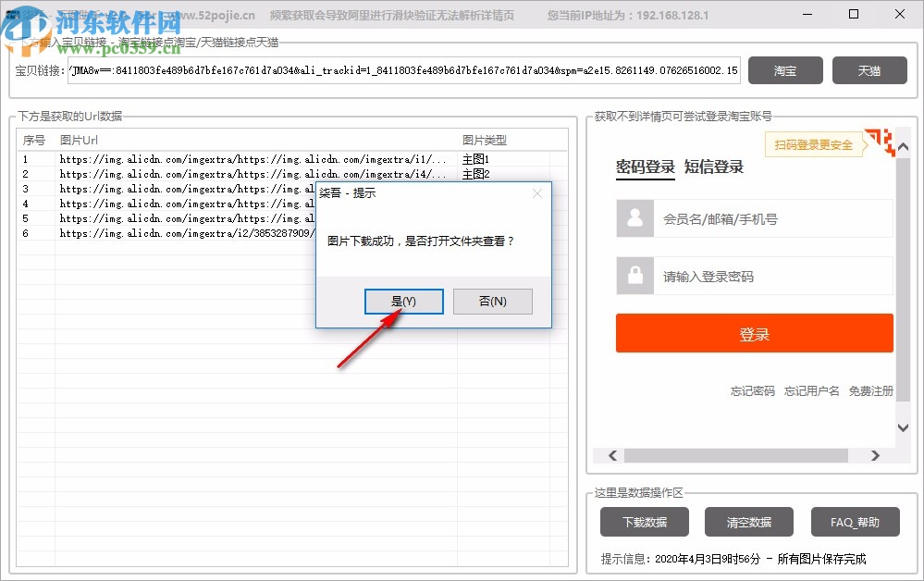Select the Url in row 6 containing 3853287909
The width and height of the screenshot is (924, 581).
point(187,233)
